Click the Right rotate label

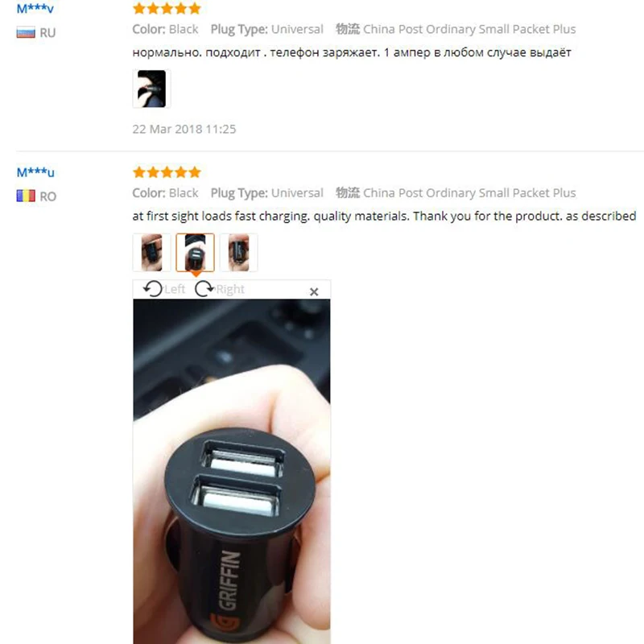coord(230,289)
